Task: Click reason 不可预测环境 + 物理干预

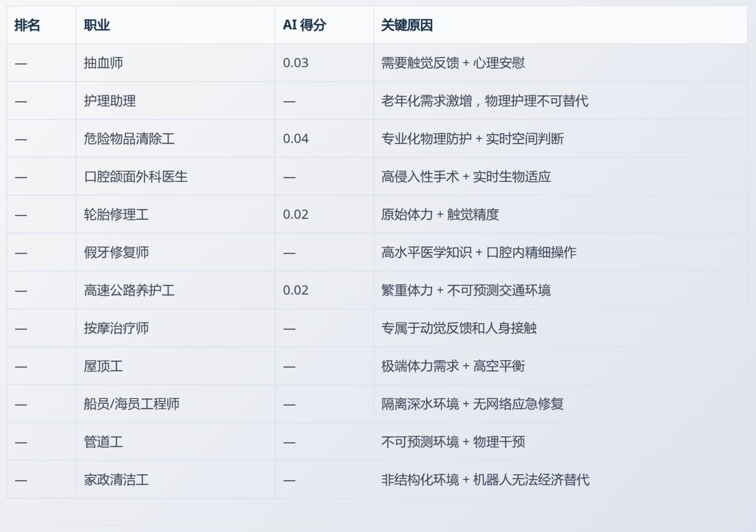Action: pos(453,442)
